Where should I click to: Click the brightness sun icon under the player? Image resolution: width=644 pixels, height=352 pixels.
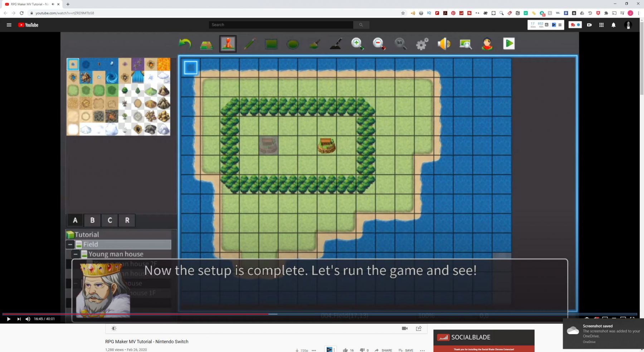pyautogui.click(x=114, y=328)
